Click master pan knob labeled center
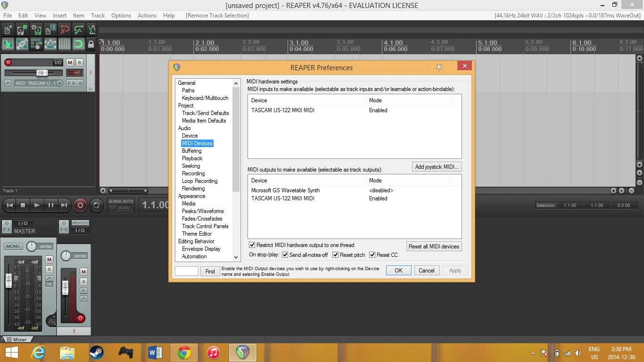Screen dimensions: 644x362 click(x=31, y=246)
